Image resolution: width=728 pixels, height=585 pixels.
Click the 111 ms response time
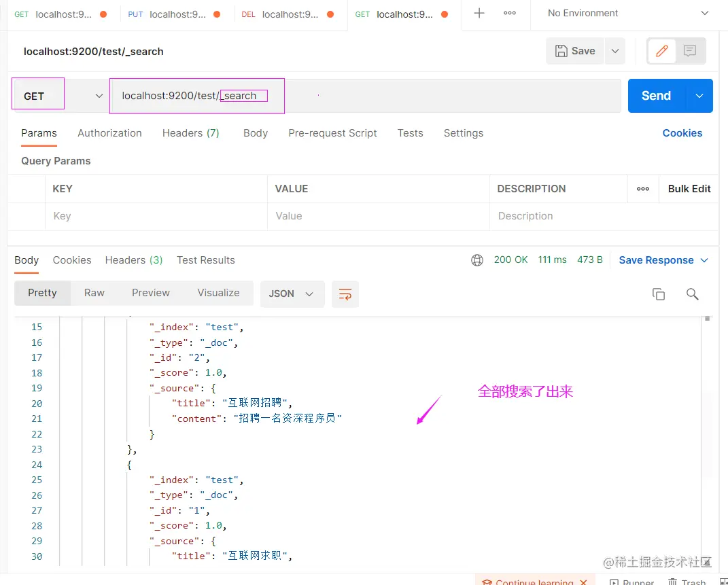(552, 260)
